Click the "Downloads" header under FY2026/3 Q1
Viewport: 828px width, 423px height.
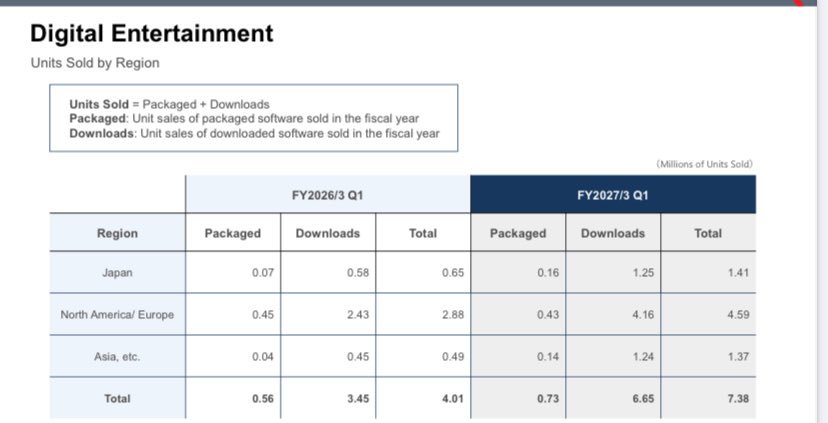(x=327, y=233)
